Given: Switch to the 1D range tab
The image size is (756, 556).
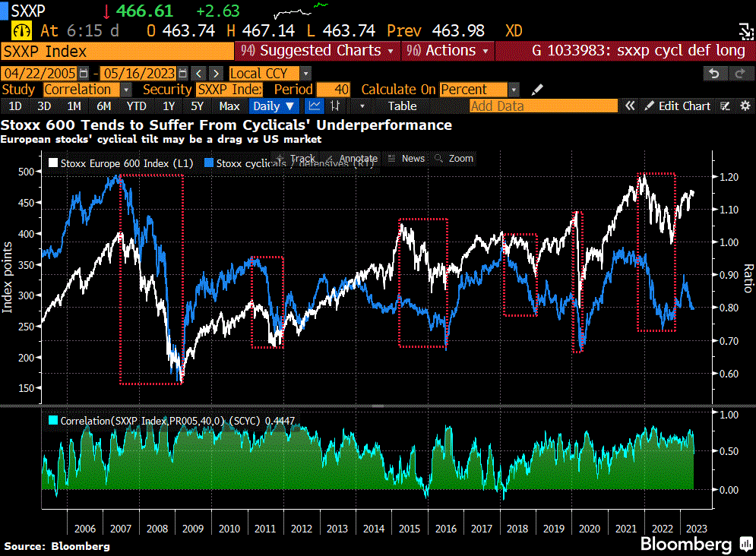Looking at the screenshot, I should [x=15, y=106].
